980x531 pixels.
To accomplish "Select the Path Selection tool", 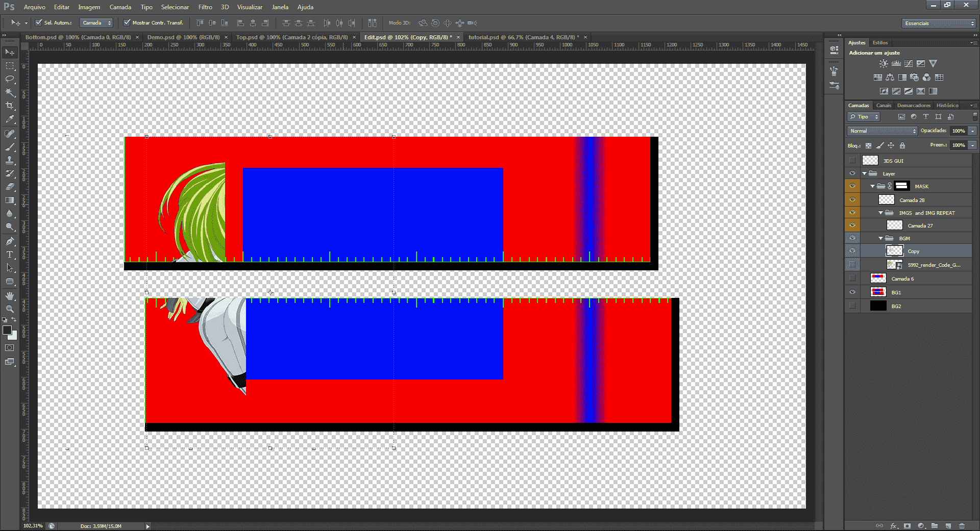I will point(10,268).
